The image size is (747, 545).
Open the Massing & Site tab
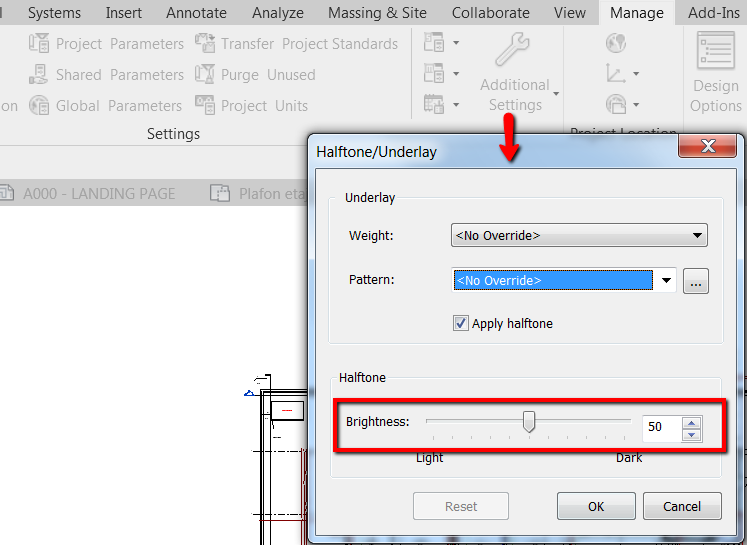coord(377,12)
